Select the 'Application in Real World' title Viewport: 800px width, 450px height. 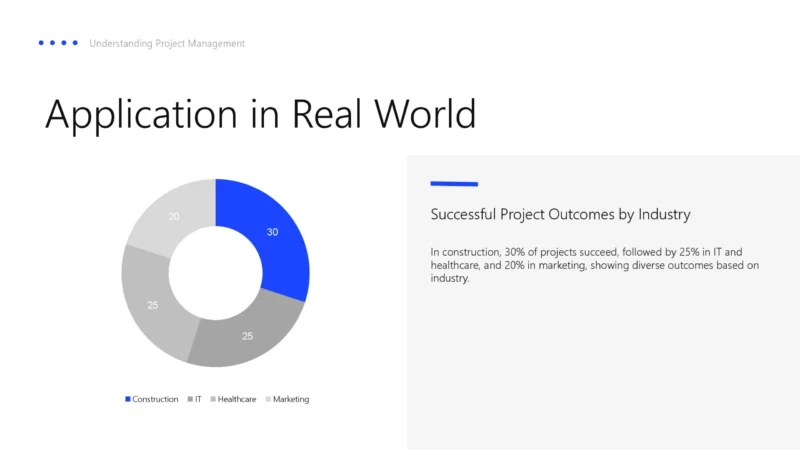tap(261, 114)
